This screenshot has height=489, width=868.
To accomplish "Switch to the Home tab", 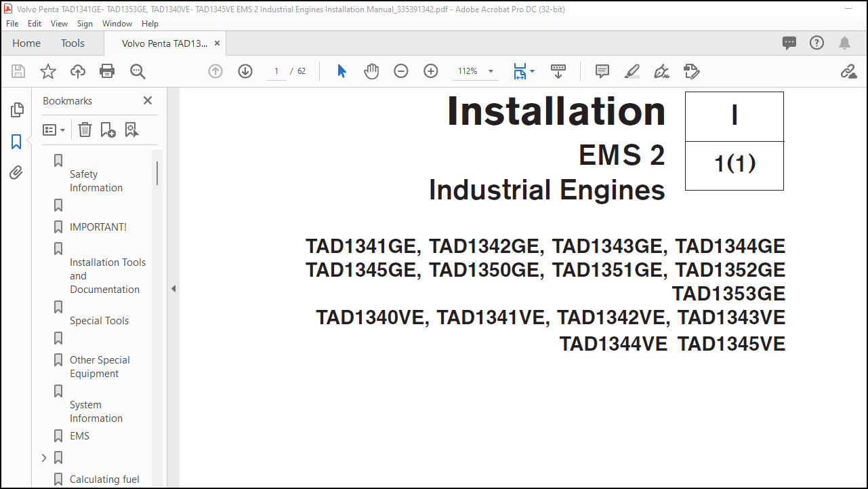I will point(26,43).
